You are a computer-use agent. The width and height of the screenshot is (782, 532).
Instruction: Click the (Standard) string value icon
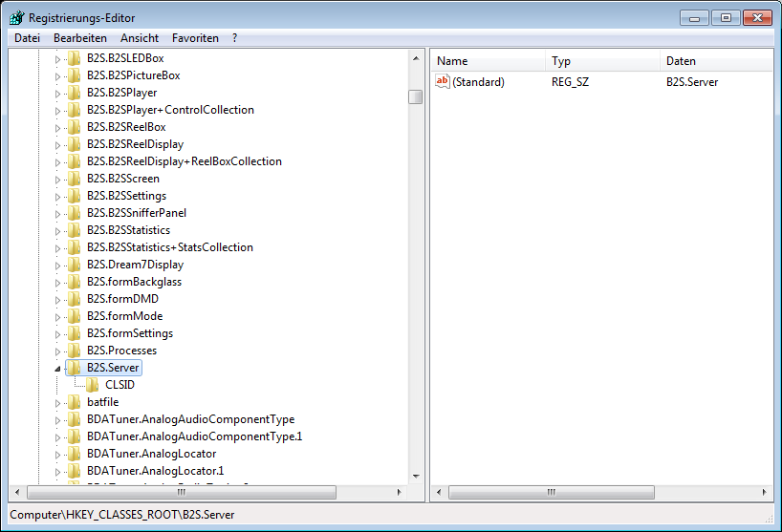coord(443,82)
